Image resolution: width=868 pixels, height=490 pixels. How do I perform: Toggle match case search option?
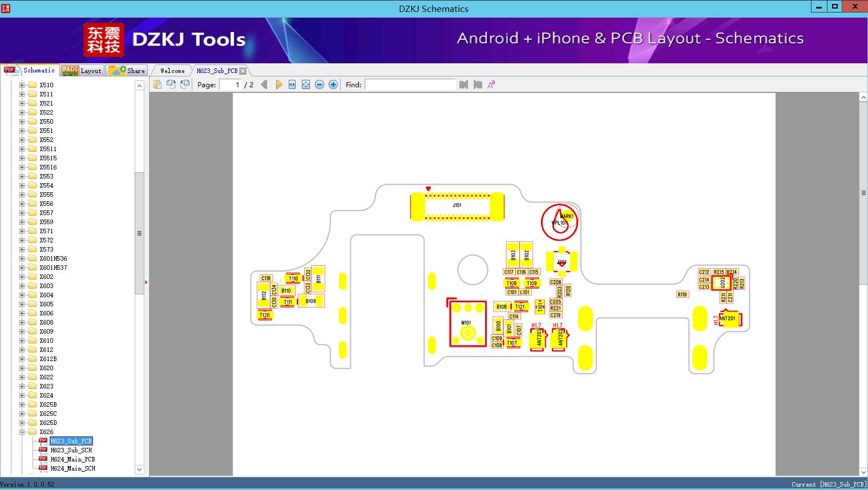pos(491,84)
